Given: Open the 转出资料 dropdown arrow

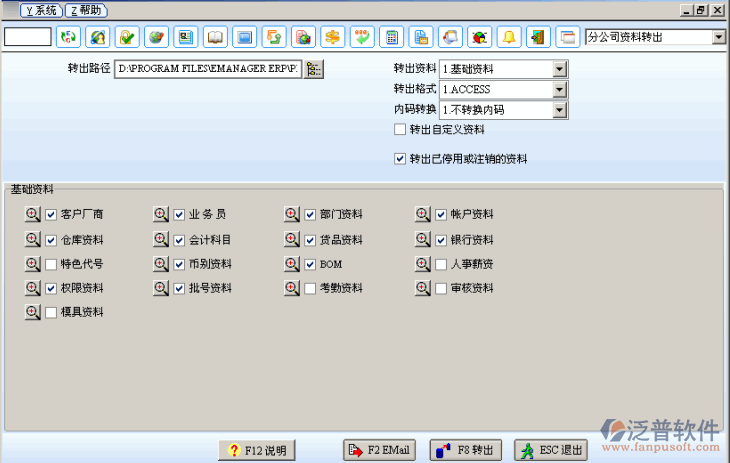Looking at the screenshot, I should pyautogui.click(x=560, y=69).
